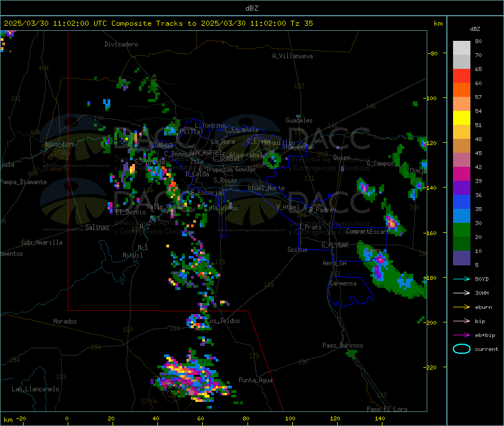Select the 80 dBZ light gray swatch
This screenshot has width=504, height=426.
pyautogui.click(x=461, y=48)
